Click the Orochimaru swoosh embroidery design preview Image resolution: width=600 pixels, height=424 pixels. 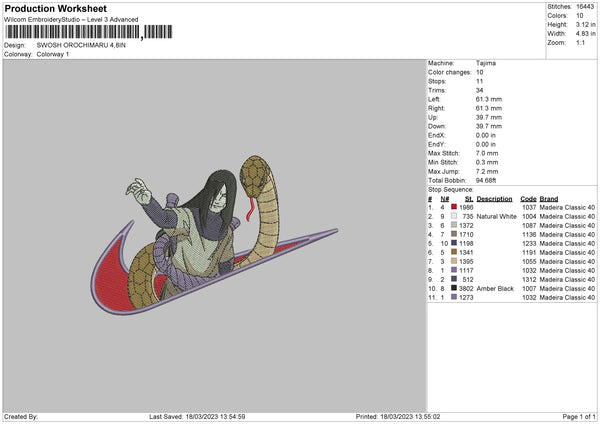[214, 235]
